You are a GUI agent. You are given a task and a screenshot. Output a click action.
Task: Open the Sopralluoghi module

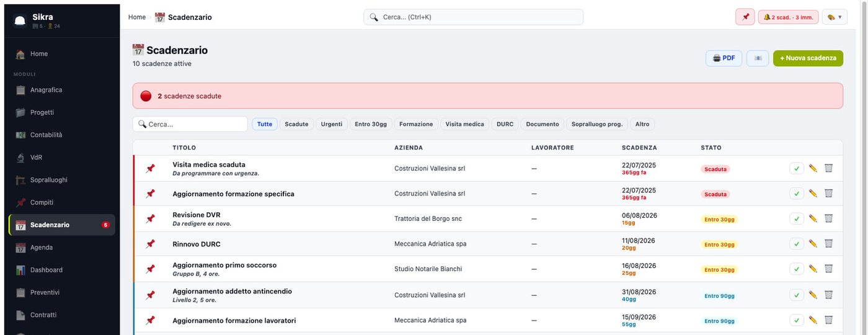(62, 180)
